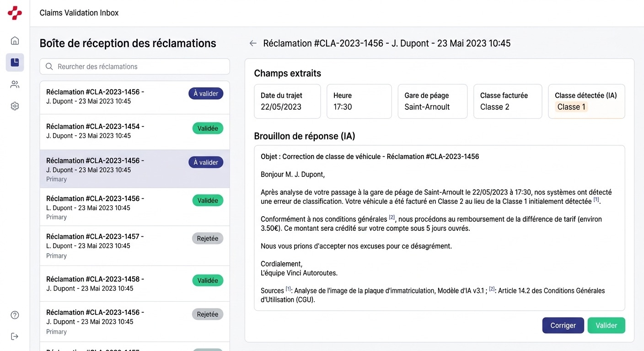Screen dimensions: 644x351
Task: Click the Sources line in the draft
Action: pos(433,295)
